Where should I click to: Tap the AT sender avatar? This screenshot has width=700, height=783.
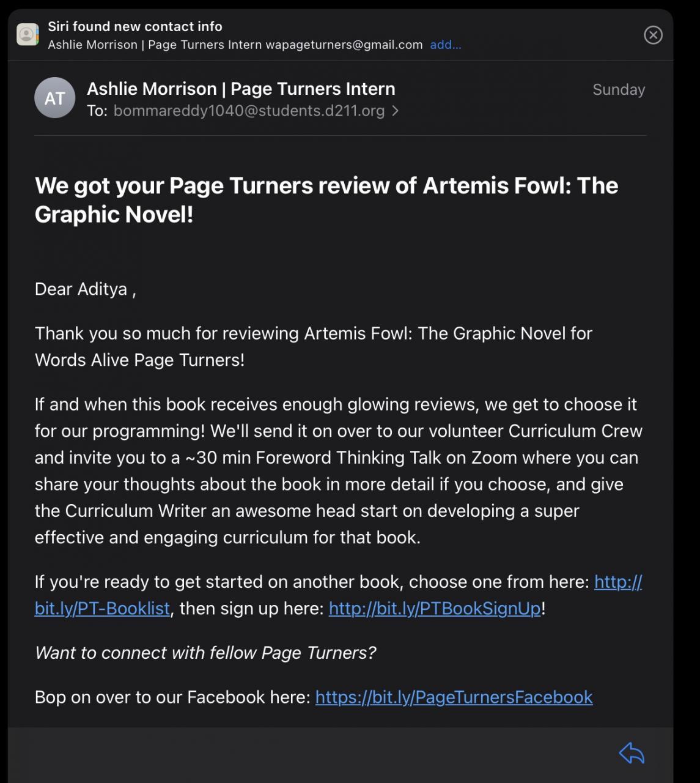(54, 98)
